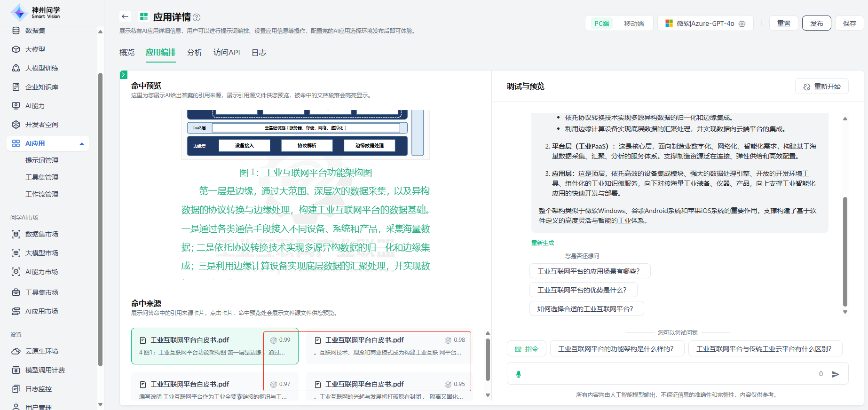The height and width of the screenshot is (410, 868).
Task: Open the 访问API tab
Action: 227,52
